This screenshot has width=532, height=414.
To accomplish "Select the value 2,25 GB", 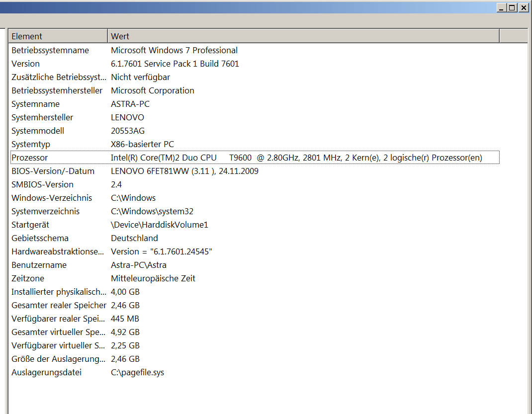I will click(125, 345).
